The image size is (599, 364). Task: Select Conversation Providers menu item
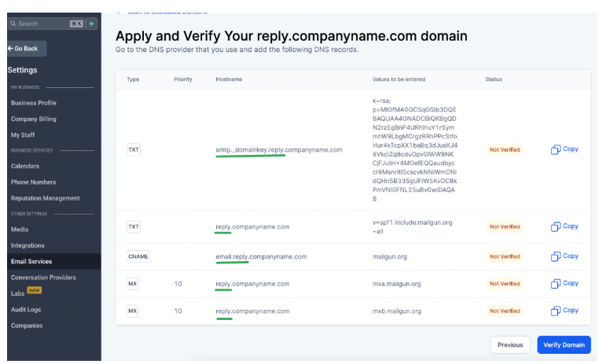click(x=43, y=278)
